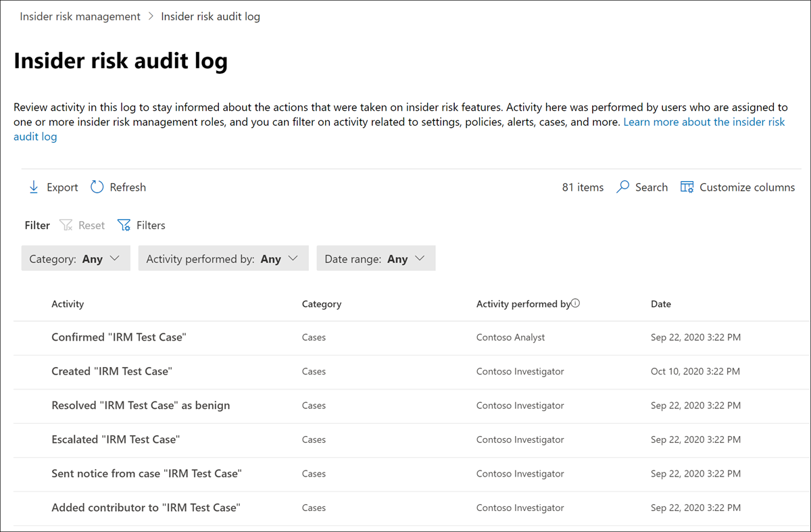Expand the Activity performed by dropdown
The height and width of the screenshot is (532, 811).
click(x=223, y=258)
